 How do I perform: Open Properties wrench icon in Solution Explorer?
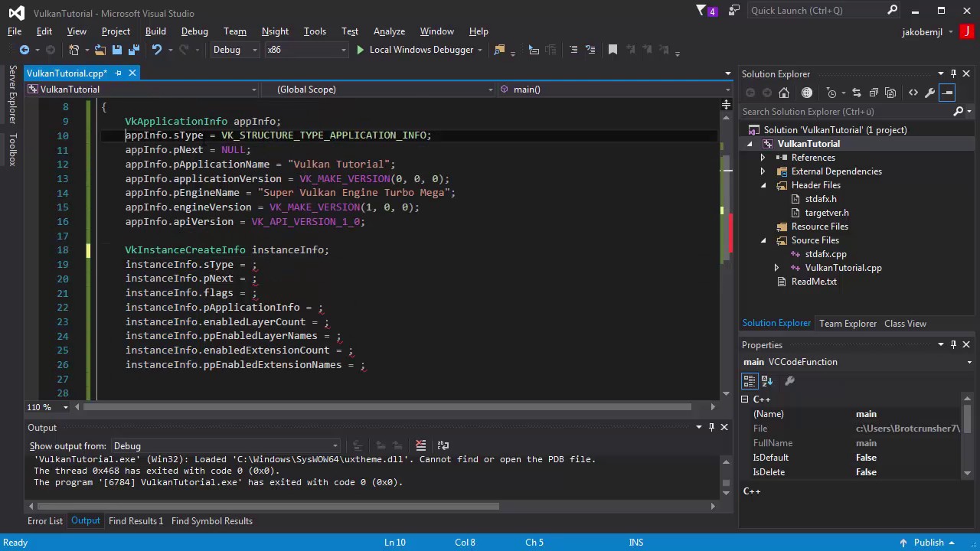pyautogui.click(x=929, y=93)
